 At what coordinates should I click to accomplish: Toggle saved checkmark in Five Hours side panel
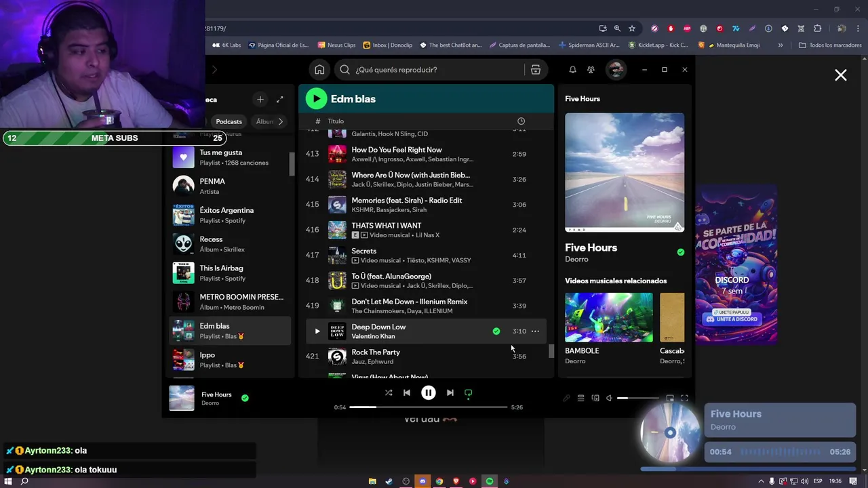[680, 252]
